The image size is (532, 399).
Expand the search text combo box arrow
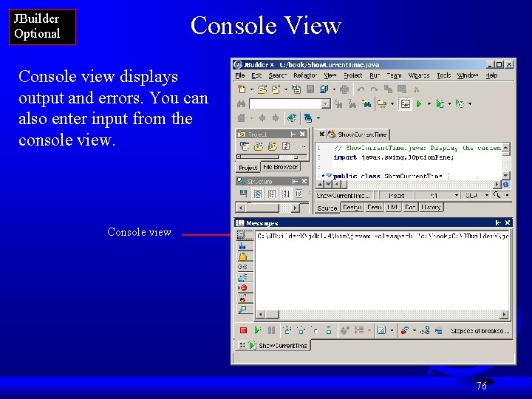pos(326,104)
